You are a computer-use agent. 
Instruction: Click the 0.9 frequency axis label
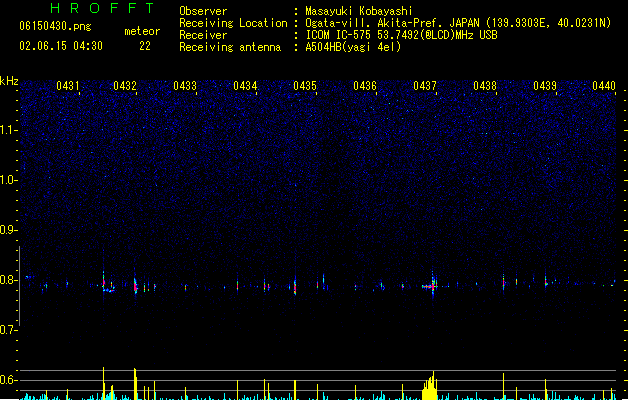[8, 230]
